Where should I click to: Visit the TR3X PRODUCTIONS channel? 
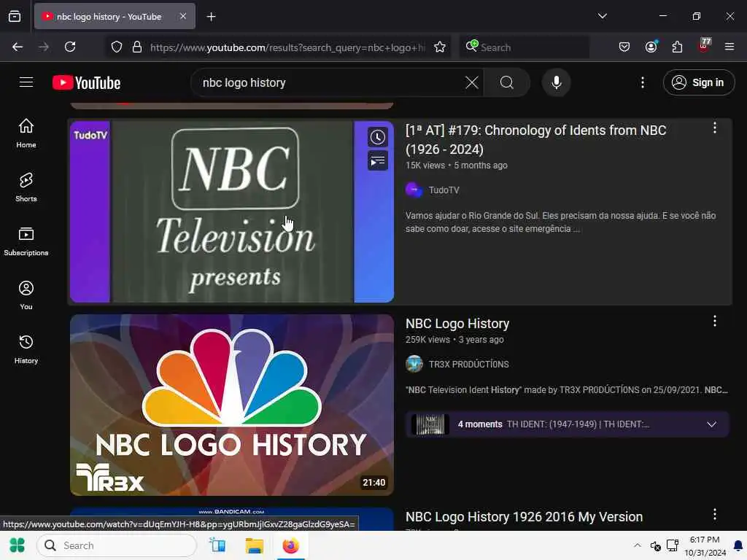(x=469, y=365)
